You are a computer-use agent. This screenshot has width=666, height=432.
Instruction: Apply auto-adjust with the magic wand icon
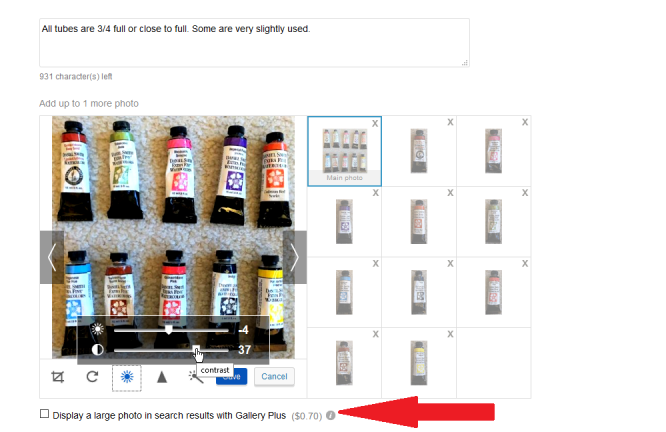coord(195,377)
